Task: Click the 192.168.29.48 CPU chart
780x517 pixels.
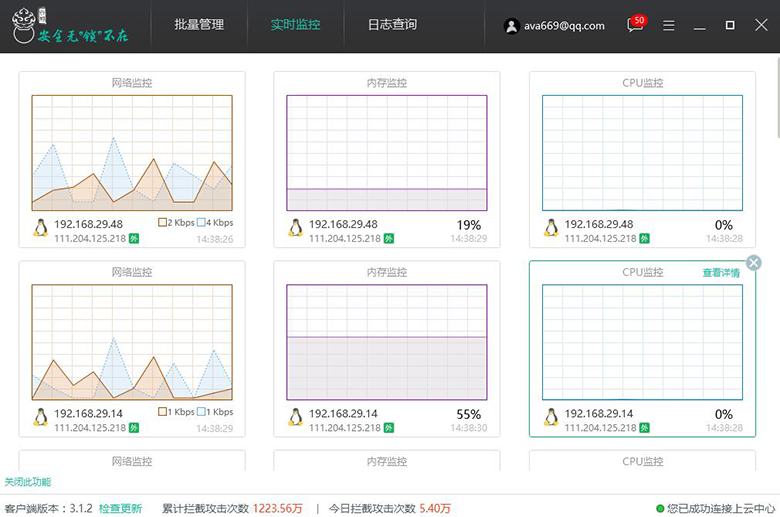Action: (642, 153)
